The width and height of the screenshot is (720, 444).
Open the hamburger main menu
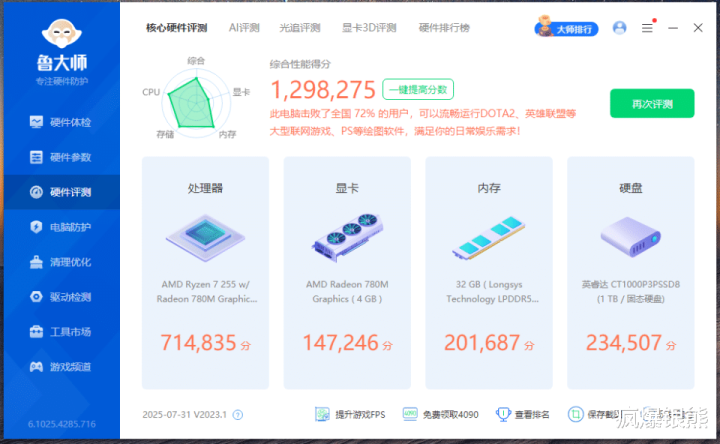click(647, 28)
